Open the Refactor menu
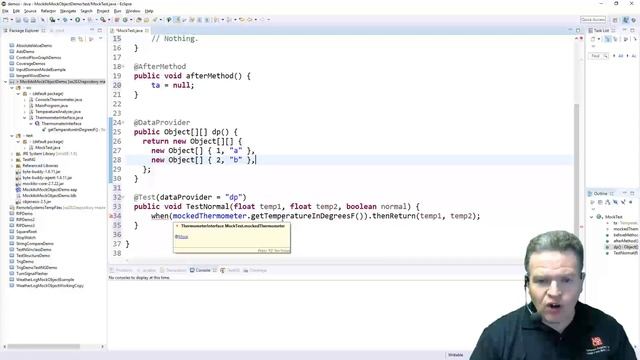Screen dimensions: 640x360 pyautogui.click(x=48, y=11)
